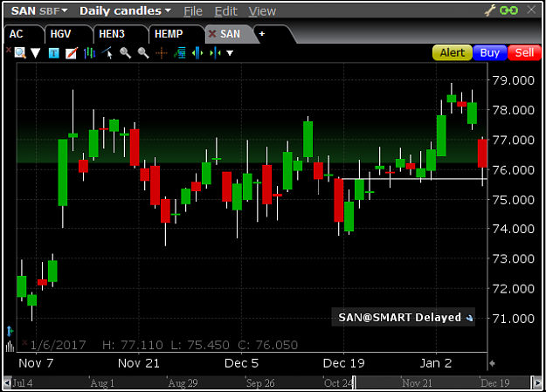Viewport: 546px width, 392px height.
Task: Click the expand horizontal bars icon
Action: (197, 53)
